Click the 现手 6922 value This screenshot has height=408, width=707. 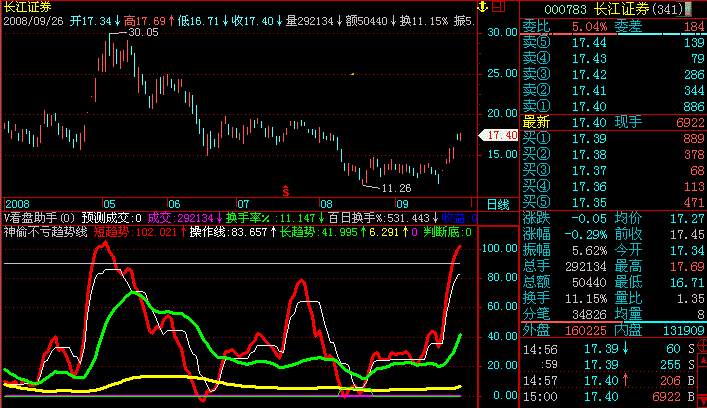pyautogui.click(x=690, y=122)
